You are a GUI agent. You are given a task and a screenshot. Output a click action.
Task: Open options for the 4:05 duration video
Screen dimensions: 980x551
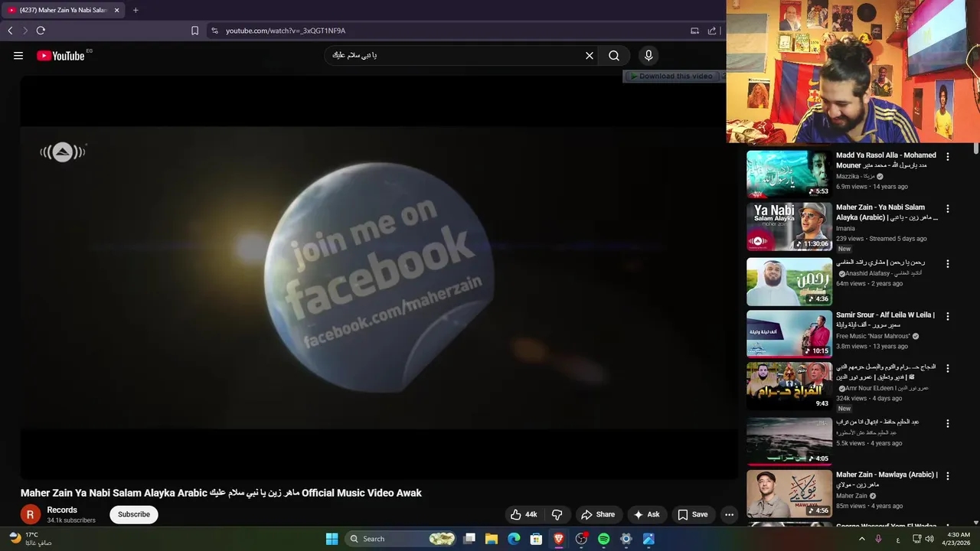click(x=948, y=423)
